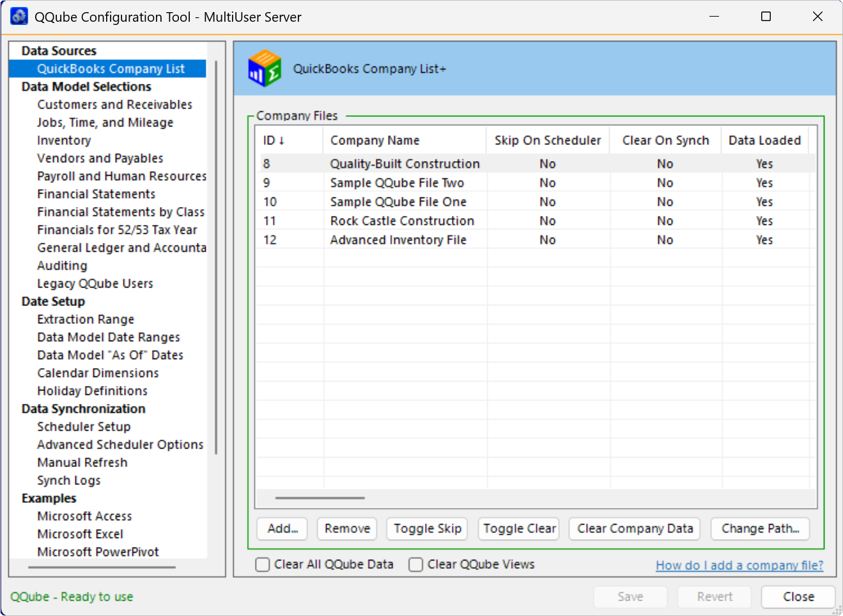Go to Legacy QQube Users
Viewport: 843px width, 616px height.
[x=95, y=283]
